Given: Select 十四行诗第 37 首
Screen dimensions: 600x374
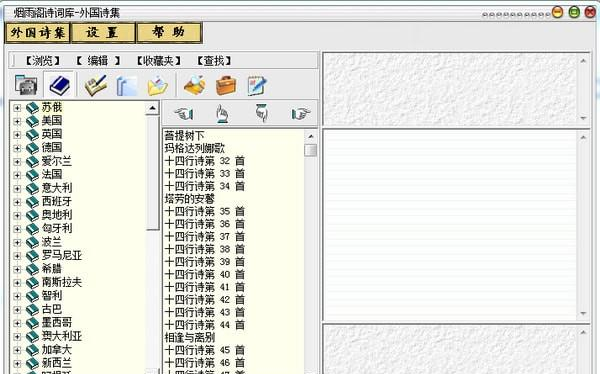Looking at the screenshot, I should [205, 237].
